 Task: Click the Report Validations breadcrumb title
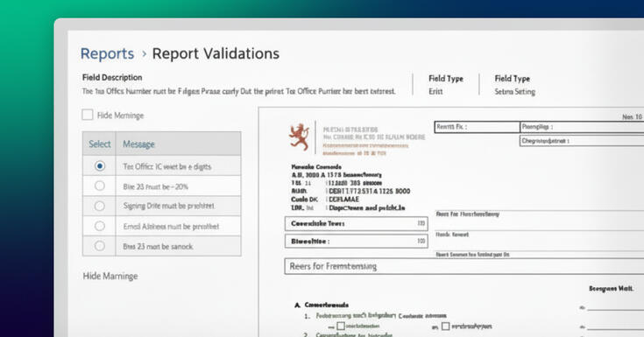(216, 53)
